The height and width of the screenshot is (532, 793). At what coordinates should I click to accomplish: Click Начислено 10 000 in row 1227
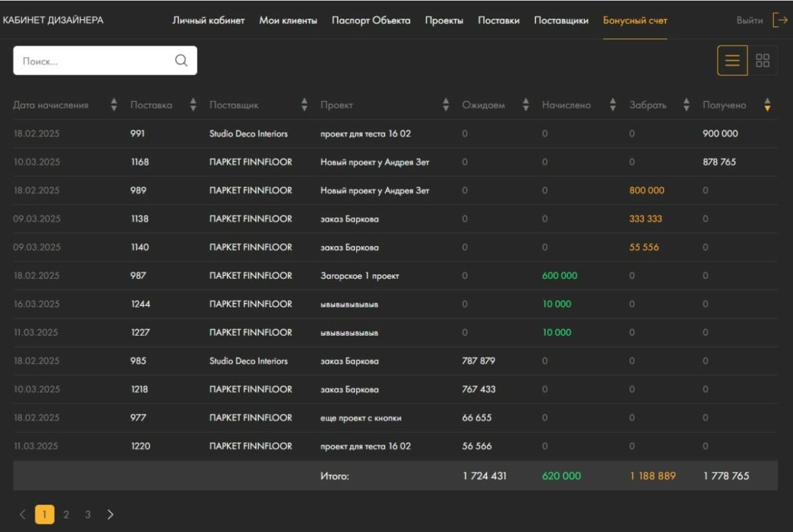click(557, 332)
